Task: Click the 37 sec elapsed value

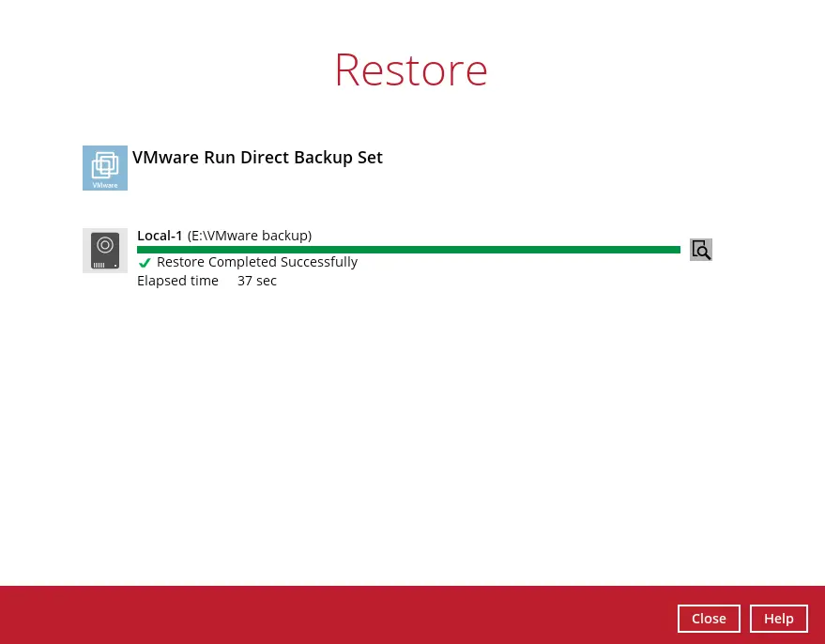Action: tap(256, 281)
